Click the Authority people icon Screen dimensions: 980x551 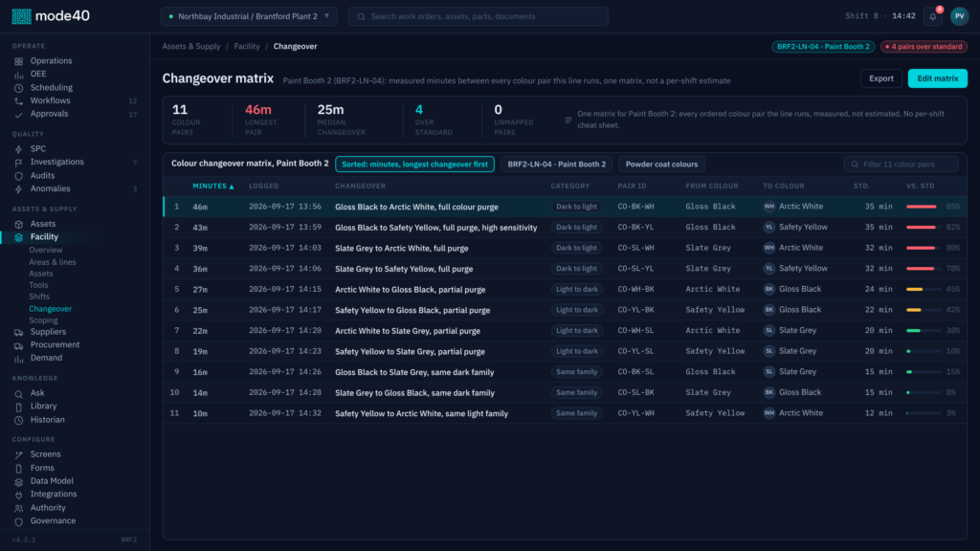click(x=19, y=509)
